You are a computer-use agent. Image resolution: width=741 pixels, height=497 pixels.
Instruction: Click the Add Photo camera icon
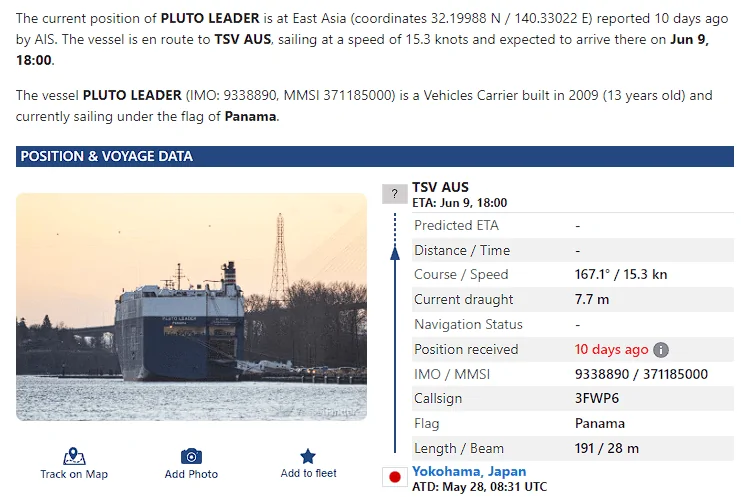click(x=191, y=456)
